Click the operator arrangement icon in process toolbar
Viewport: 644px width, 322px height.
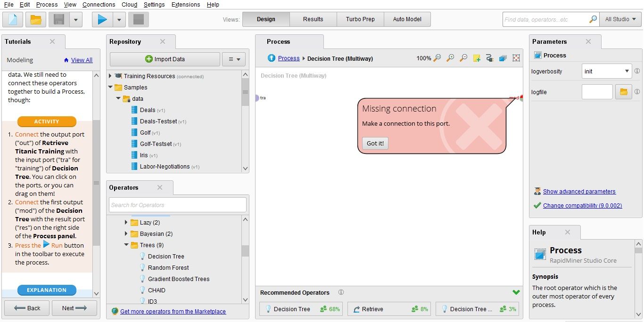point(503,58)
